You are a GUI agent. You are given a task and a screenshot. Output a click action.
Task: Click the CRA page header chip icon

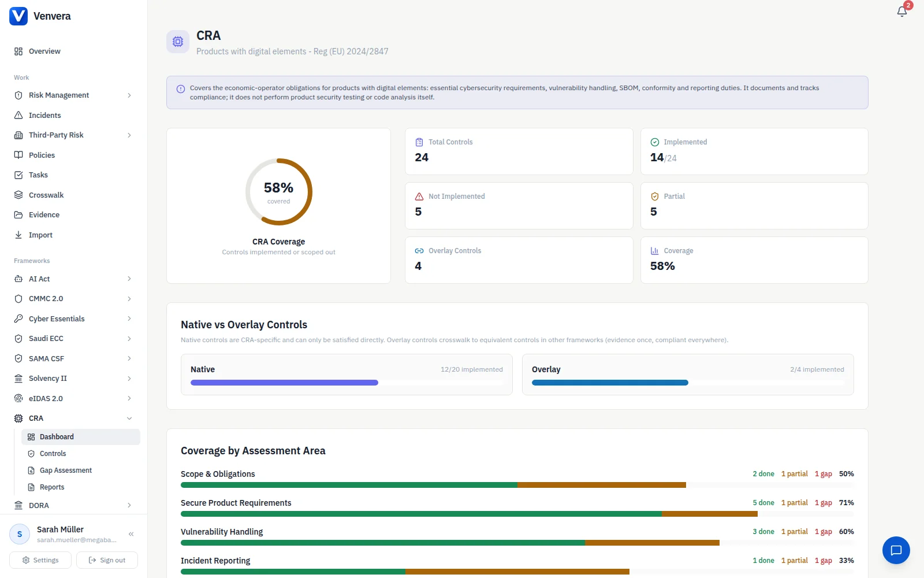click(178, 42)
